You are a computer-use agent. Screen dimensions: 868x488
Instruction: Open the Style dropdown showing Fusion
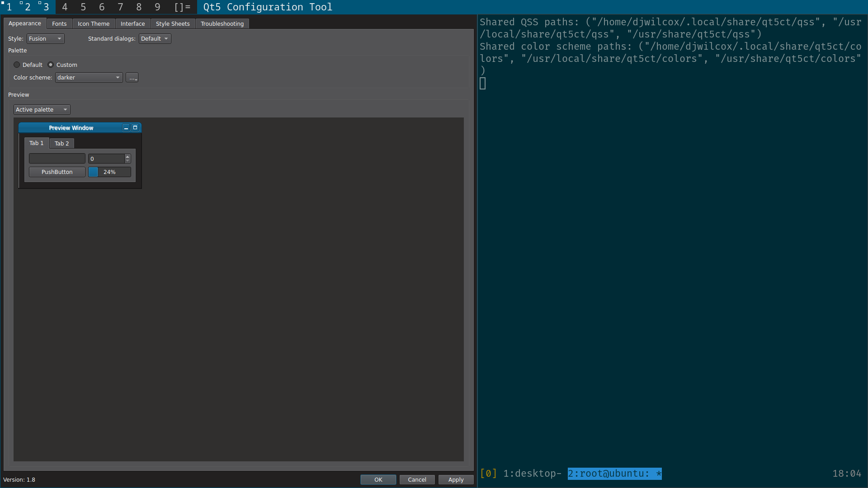pyautogui.click(x=45, y=39)
